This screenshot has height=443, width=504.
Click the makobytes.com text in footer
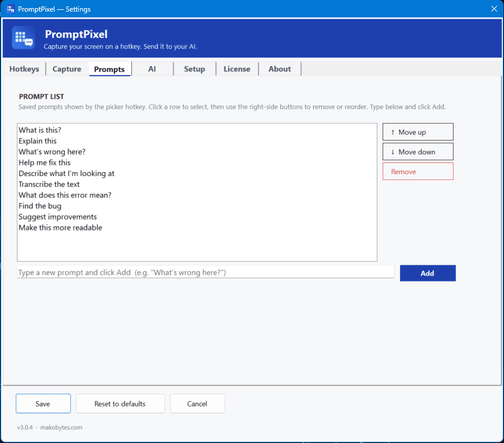[61, 427]
